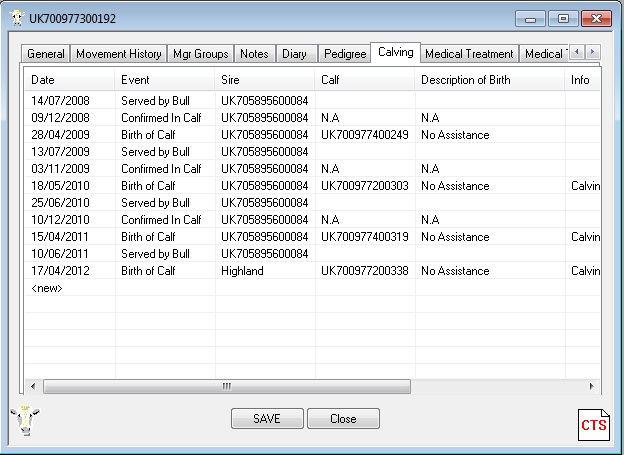Click Info cell on the 15/04/2011 row
This screenshot has width=624, height=455.
585,237
